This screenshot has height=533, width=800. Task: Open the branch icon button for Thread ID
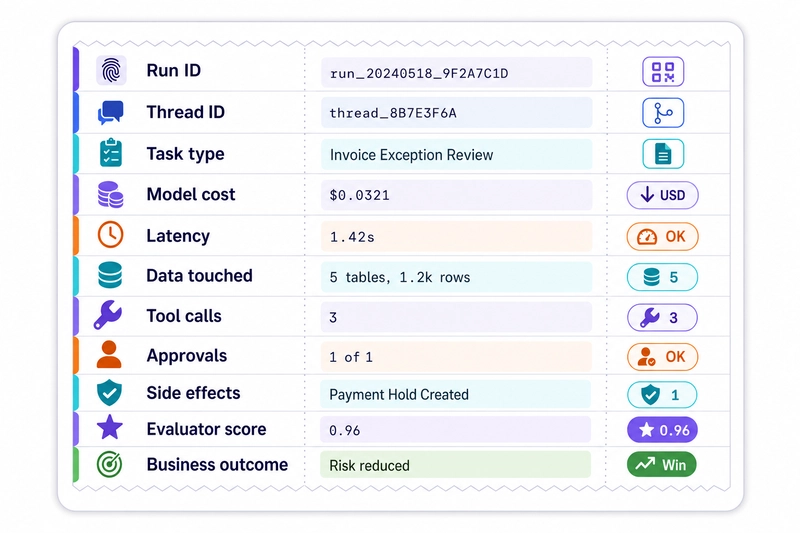pos(663,113)
